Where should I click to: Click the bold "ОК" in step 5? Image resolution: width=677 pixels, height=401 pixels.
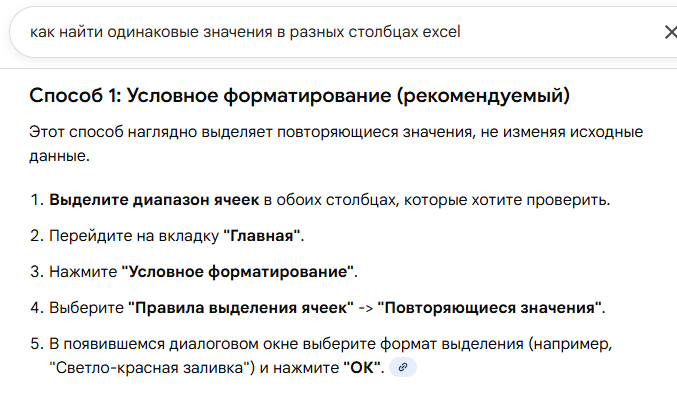[362, 368]
